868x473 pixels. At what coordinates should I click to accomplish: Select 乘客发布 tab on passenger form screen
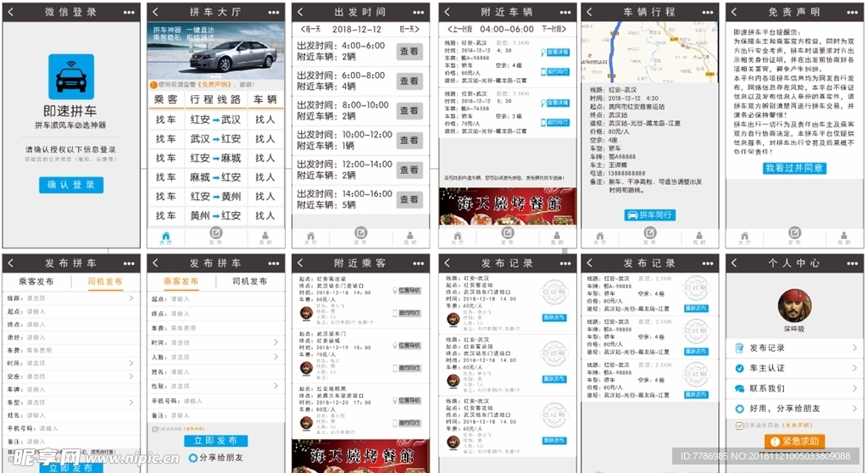pyautogui.click(x=181, y=281)
